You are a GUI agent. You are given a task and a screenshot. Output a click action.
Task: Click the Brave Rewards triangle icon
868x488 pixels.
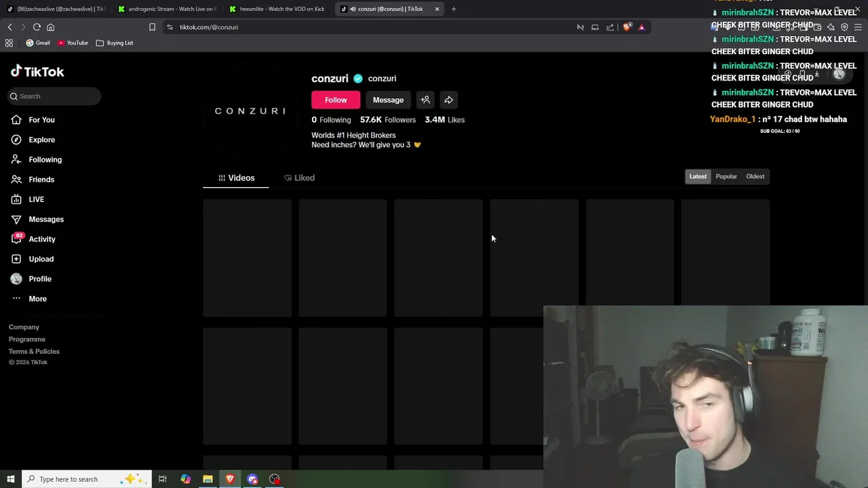point(642,27)
